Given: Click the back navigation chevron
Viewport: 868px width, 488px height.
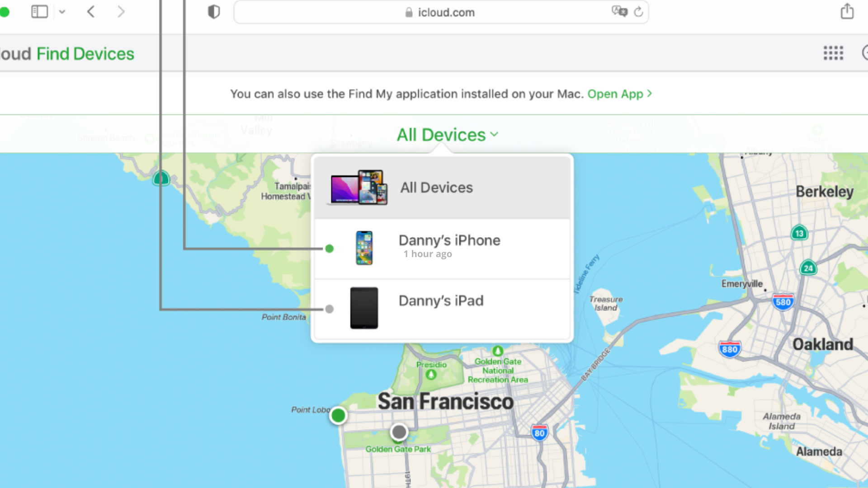Looking at the screenshot, I should point(90,12).
